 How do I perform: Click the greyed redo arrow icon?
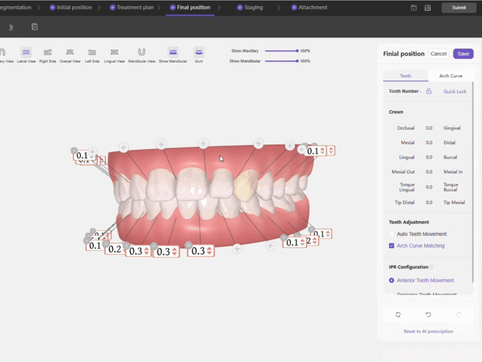[459, 314]
